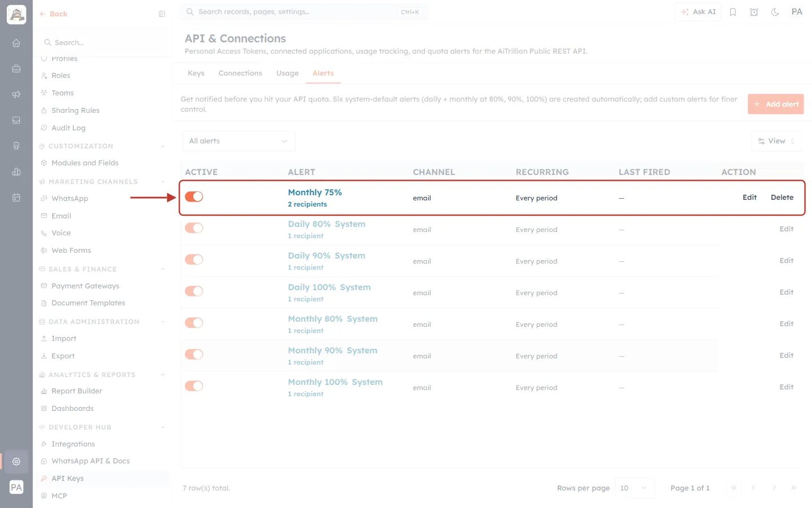Open the All alerts filter dropdown

click(239, 141)
